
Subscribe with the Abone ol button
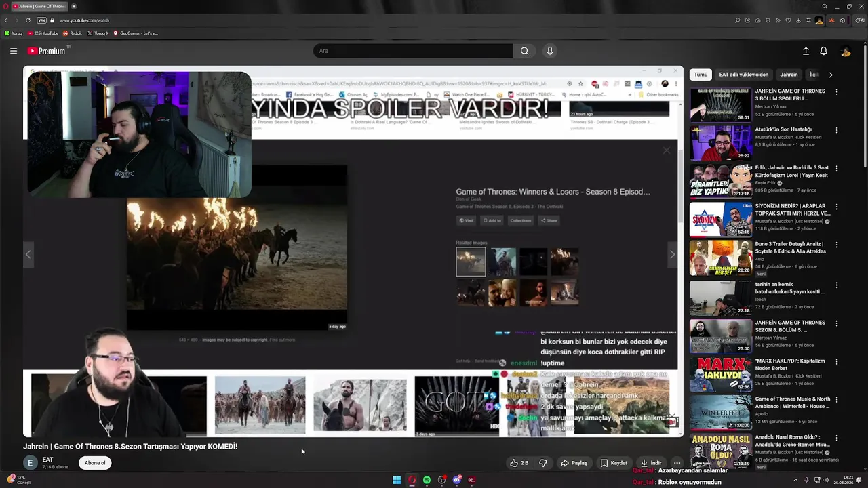click(95, 463)
